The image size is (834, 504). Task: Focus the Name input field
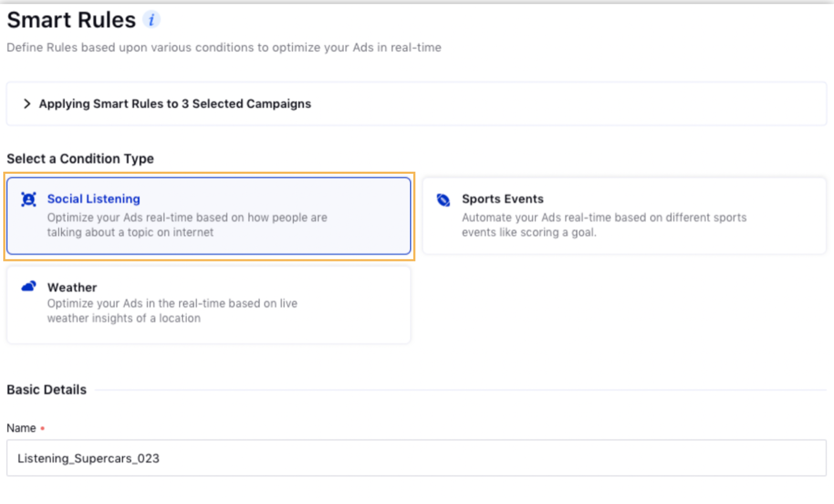tap(416, 458)
